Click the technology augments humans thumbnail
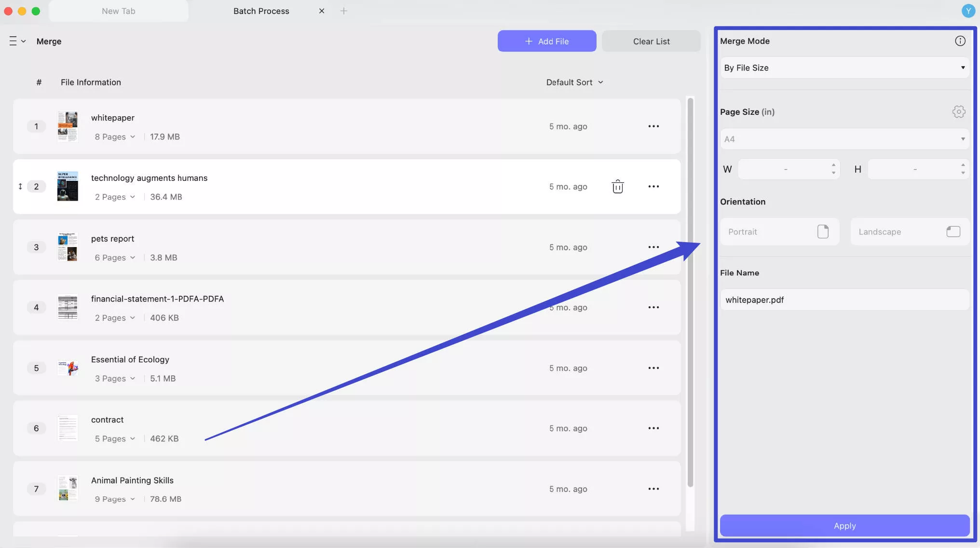Screen dimensions: 980x548 click(68, 186)
